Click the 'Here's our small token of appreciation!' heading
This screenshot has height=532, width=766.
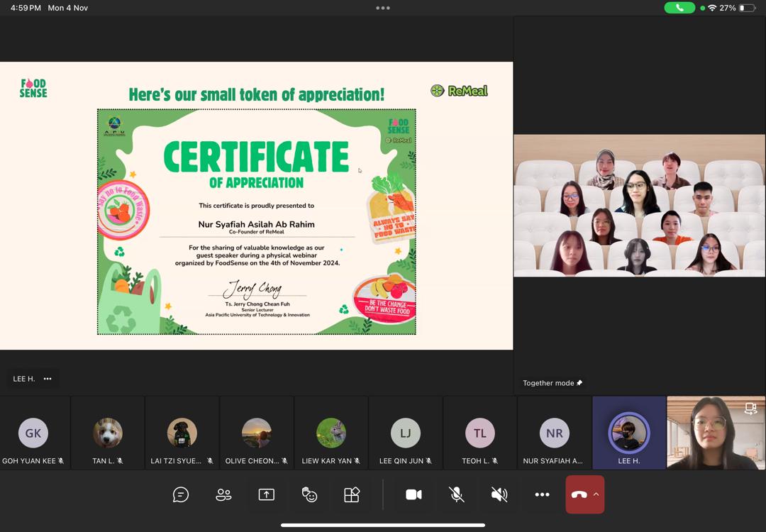[x=257, y=94]
